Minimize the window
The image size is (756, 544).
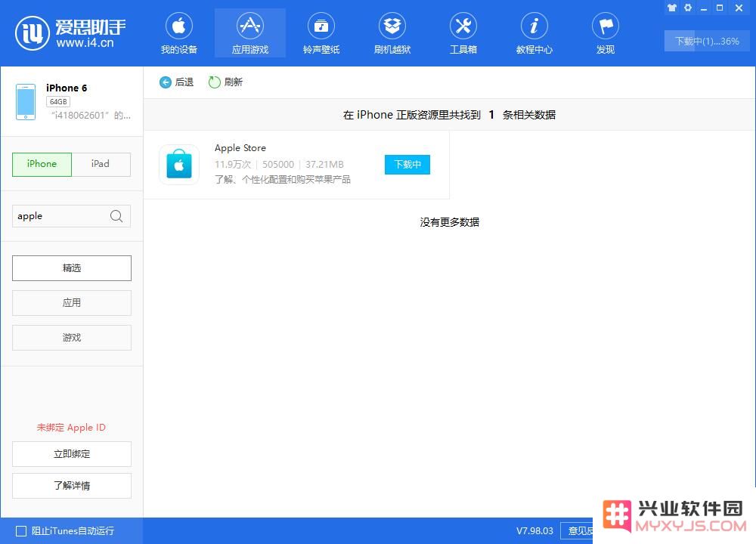pos(704,8)
